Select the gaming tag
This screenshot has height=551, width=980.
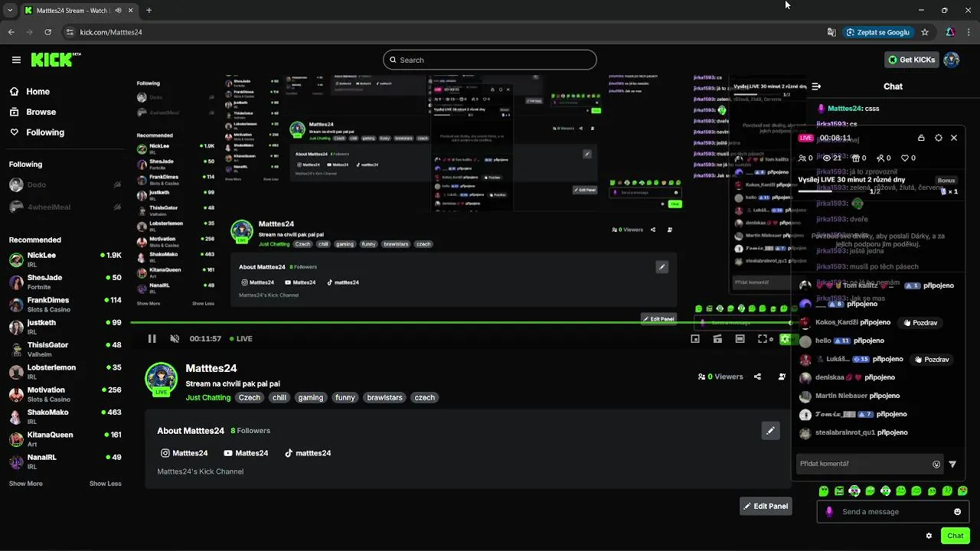(x=311, y=398)
